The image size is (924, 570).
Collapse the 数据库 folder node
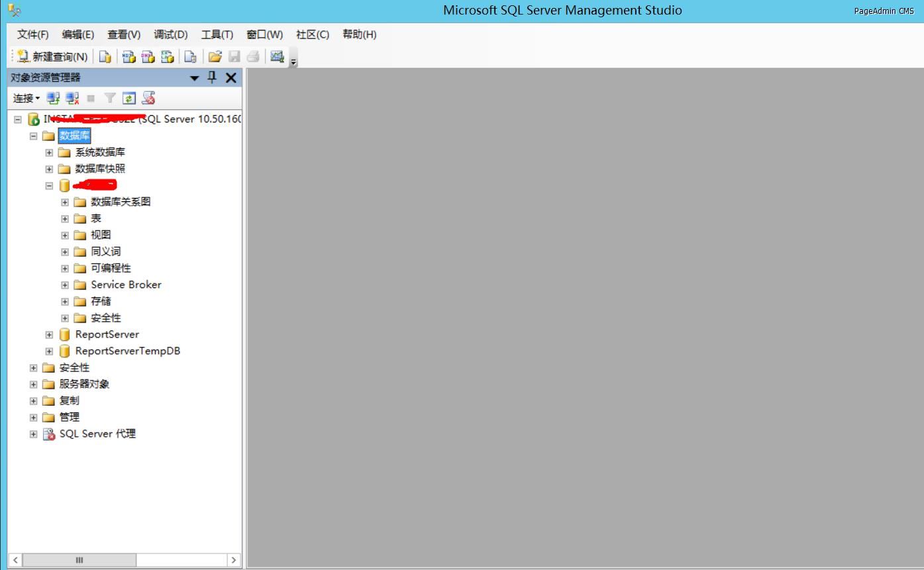33,136
